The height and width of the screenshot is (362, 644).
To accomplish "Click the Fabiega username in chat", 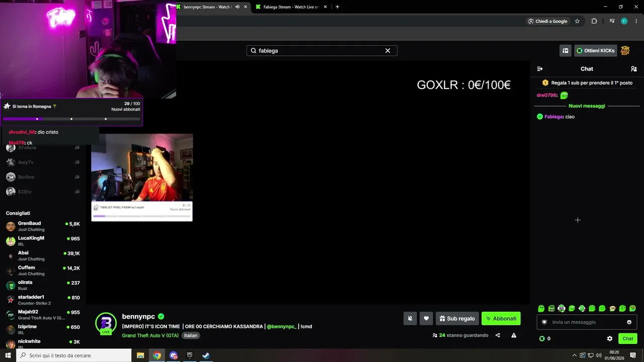I will click(x=553, y=117).
